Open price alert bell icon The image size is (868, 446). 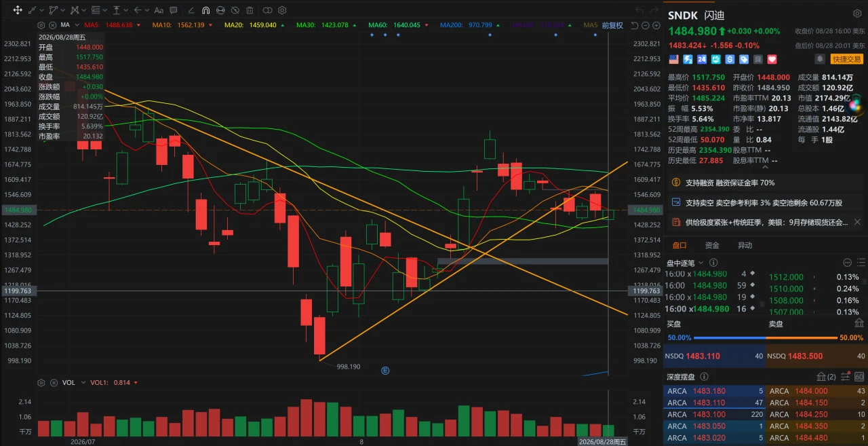pyautogui.click(x=820, y=60)
